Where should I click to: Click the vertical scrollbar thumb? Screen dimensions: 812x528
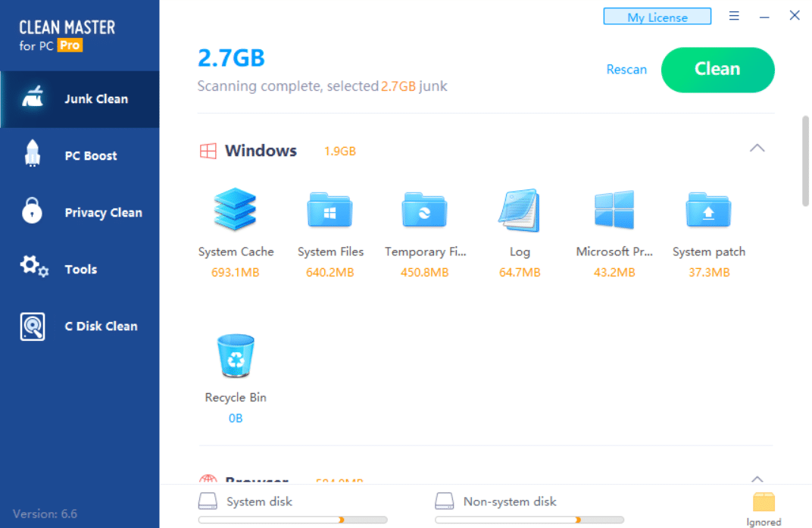805,161
